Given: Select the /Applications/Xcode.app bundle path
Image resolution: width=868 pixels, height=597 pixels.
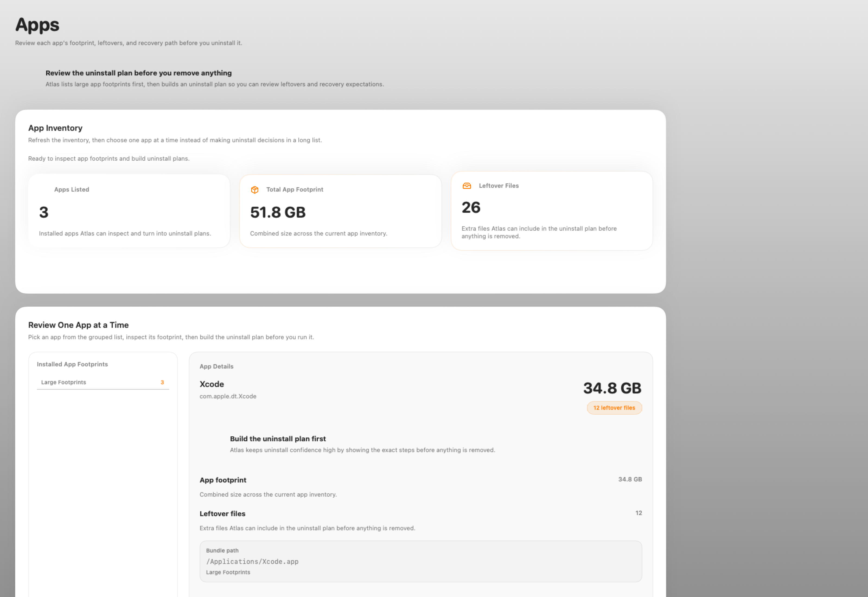Looking at the screenshot, I should 252,561.
